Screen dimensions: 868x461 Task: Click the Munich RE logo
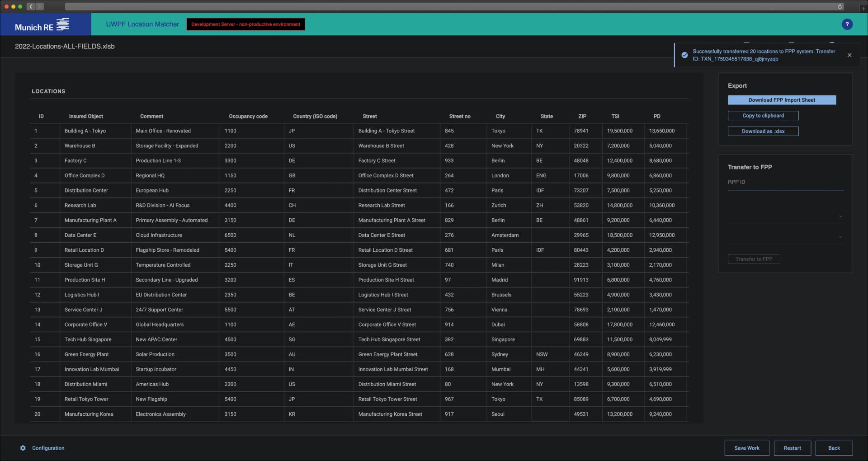42,24
